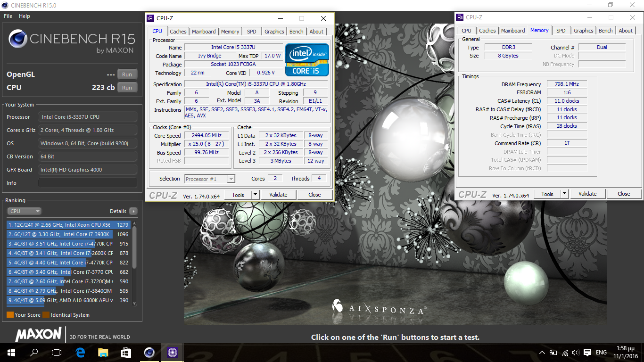
Task: Open Caches tab in left CPU-Z
Action: [178, 32]
